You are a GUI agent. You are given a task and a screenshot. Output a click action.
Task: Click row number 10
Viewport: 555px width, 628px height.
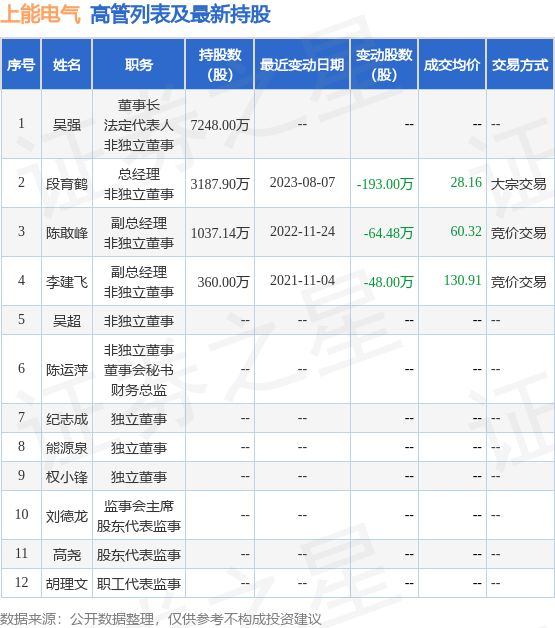click(21, 514)
